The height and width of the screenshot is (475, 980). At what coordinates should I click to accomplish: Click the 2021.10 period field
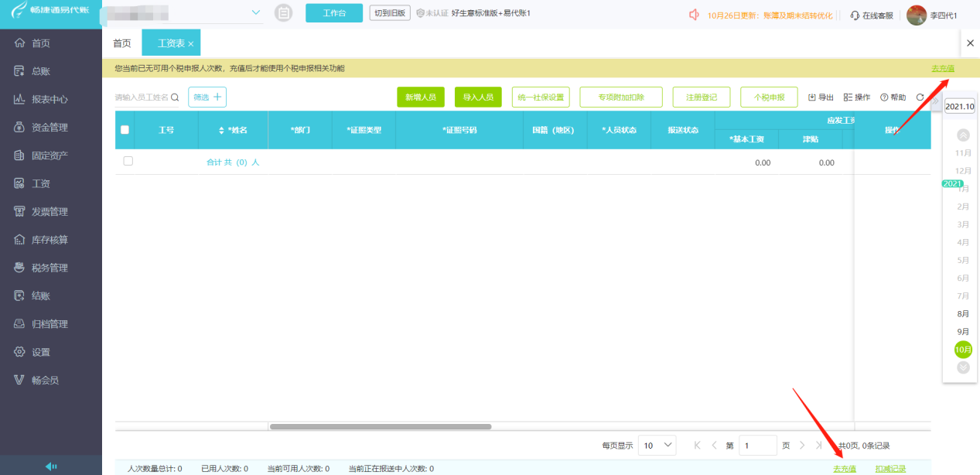coord(960,106)
